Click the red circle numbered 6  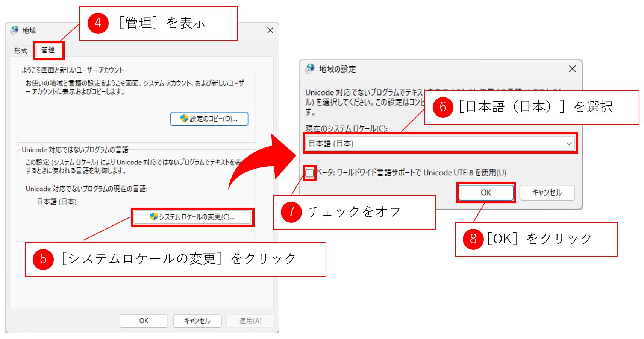tap(443, 107)
